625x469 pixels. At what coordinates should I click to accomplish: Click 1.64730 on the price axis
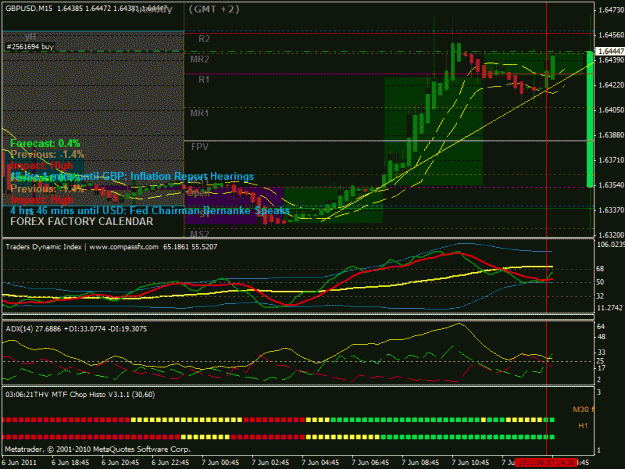[611, 10]
